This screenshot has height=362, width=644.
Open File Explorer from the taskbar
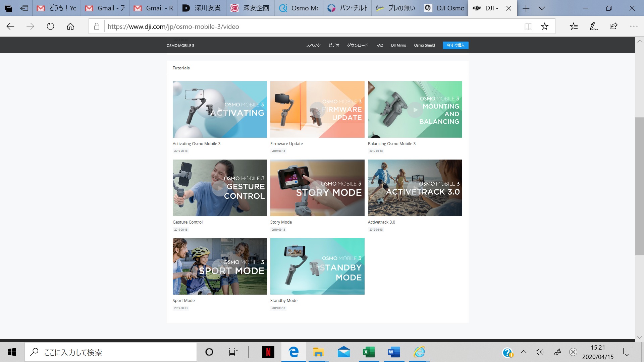pos(318,352)
